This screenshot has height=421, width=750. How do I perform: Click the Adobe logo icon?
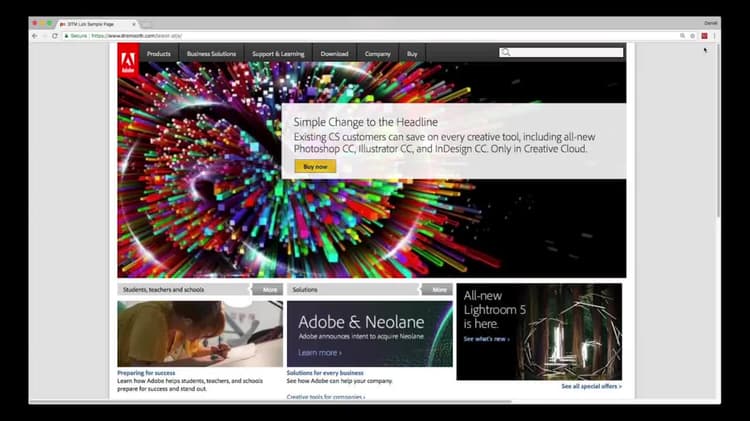(x=128, y=60)
